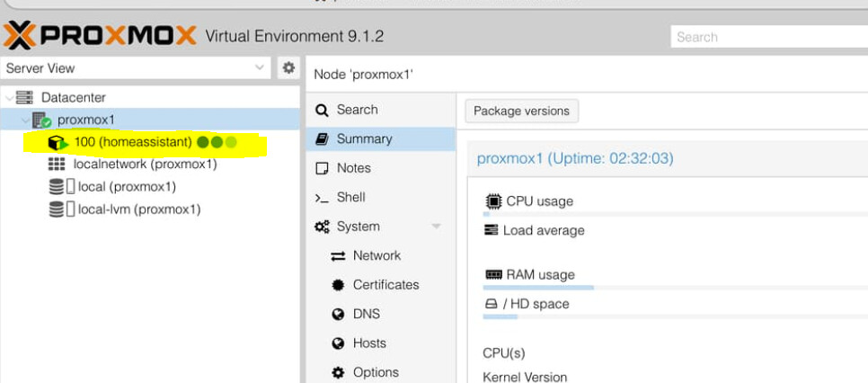The image size is (868, 383).
Task: Click the DNS globe icon
Action: tap(338, 314)
